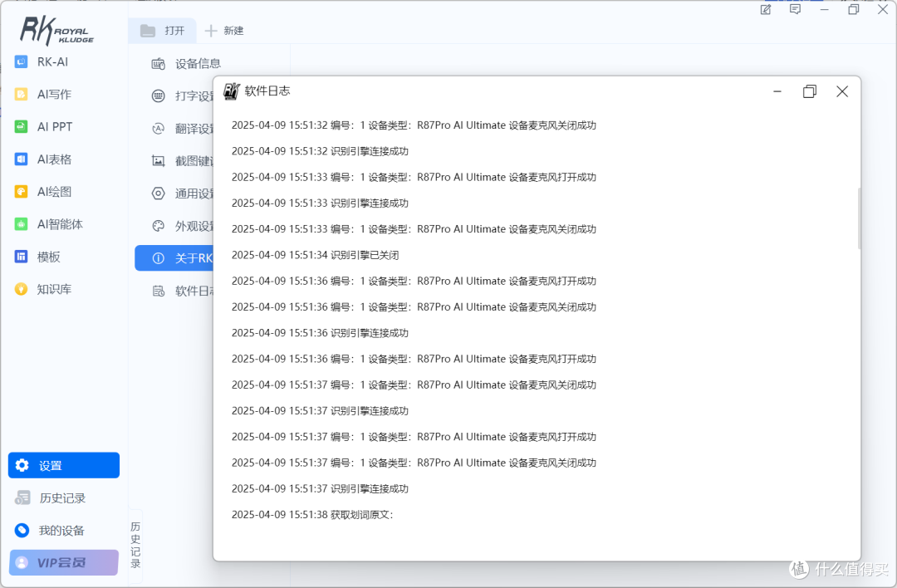Minimize the main RK window
The height and width of the screenshot is (588, 897).
[825, 10]
